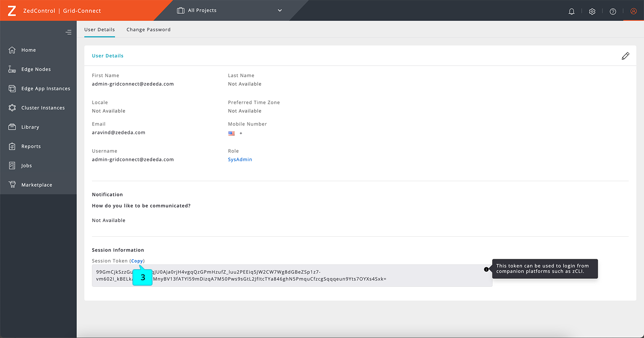
Task: Click the token usage tooltip text
Action: tap(543, 268)
